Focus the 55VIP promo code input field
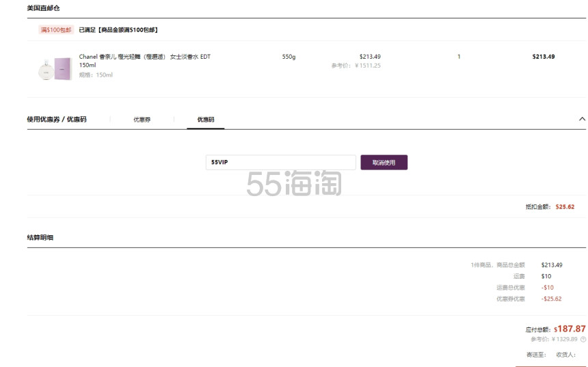This screenshot has height=367, width=588. point(281,163)
